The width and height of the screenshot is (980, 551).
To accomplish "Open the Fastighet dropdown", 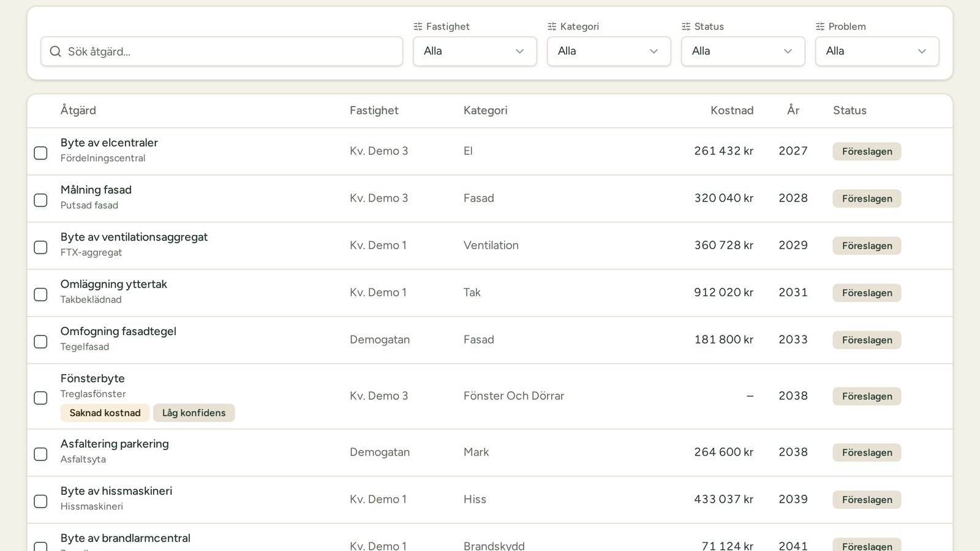I will click(x=475, y=51).
